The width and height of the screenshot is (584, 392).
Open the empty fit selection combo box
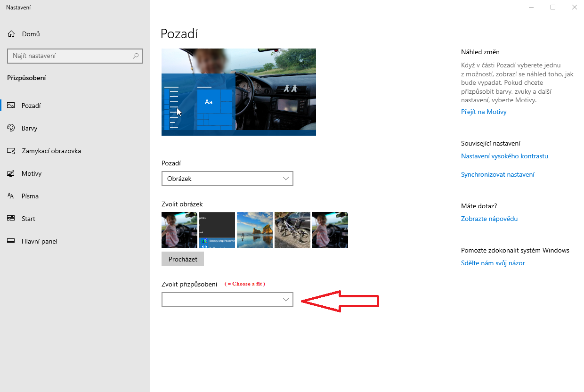tap(227, 299)
